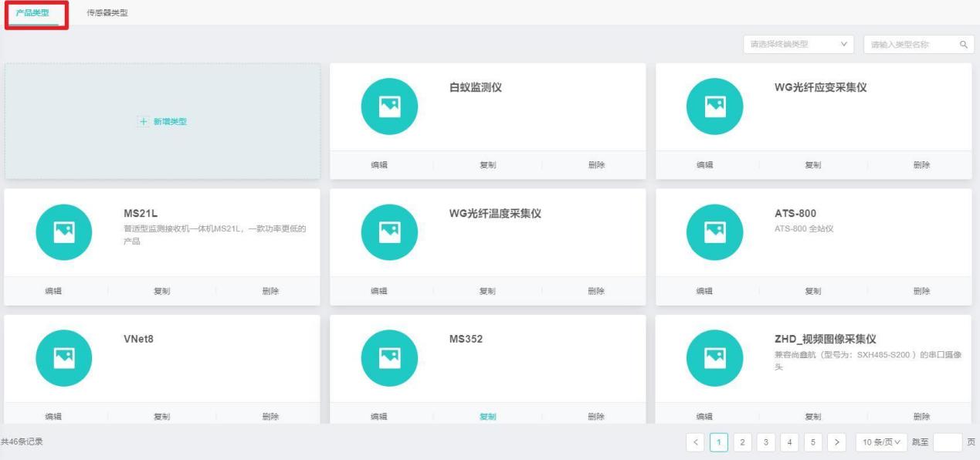
Task: Switch to the 传感器类型 tab
Action: pyautogui.click(x=108, y=13)
